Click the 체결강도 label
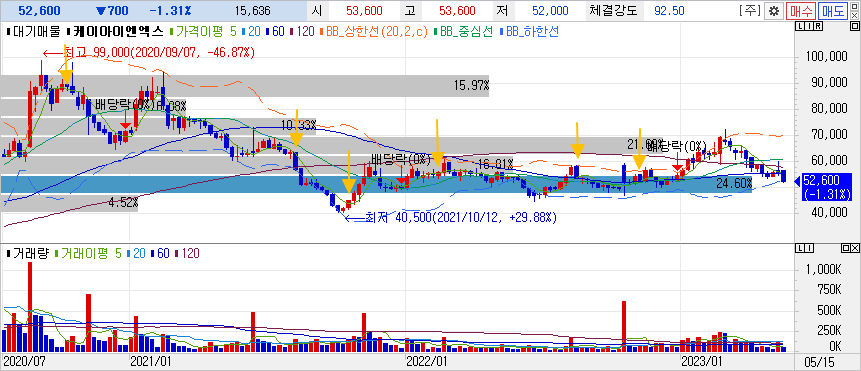The image size is (861, 371). click(613, 10)
